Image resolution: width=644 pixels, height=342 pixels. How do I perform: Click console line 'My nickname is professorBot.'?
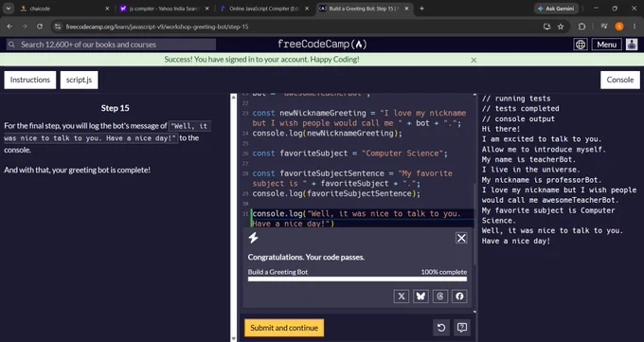point(542,180)
